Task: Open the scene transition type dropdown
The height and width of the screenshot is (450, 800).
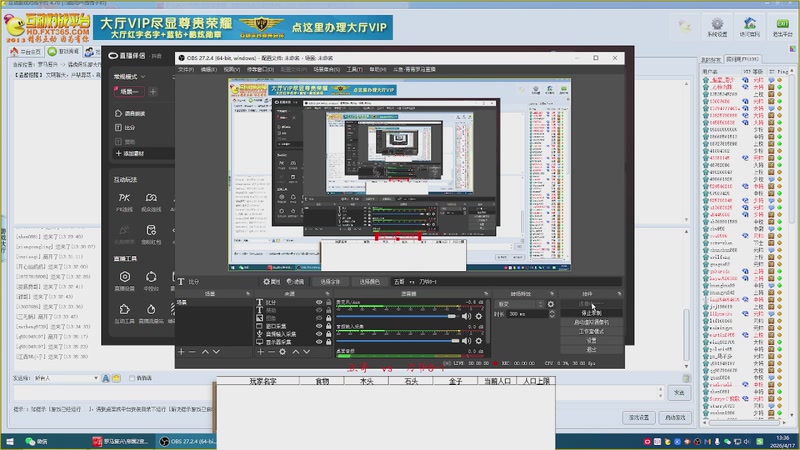Action: pyautogui.click(x=519, y=304)
